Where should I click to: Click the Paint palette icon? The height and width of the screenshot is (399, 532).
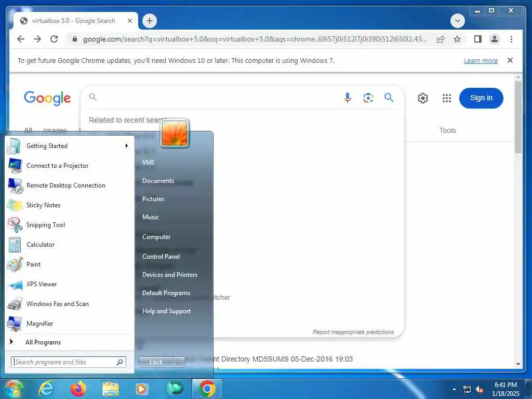point(15,264)
